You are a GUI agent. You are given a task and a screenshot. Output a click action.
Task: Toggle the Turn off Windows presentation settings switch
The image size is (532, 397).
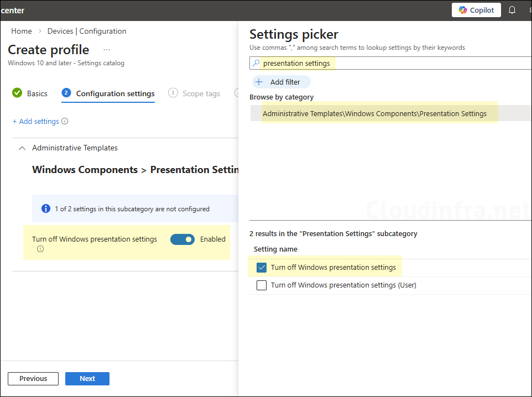182,239
